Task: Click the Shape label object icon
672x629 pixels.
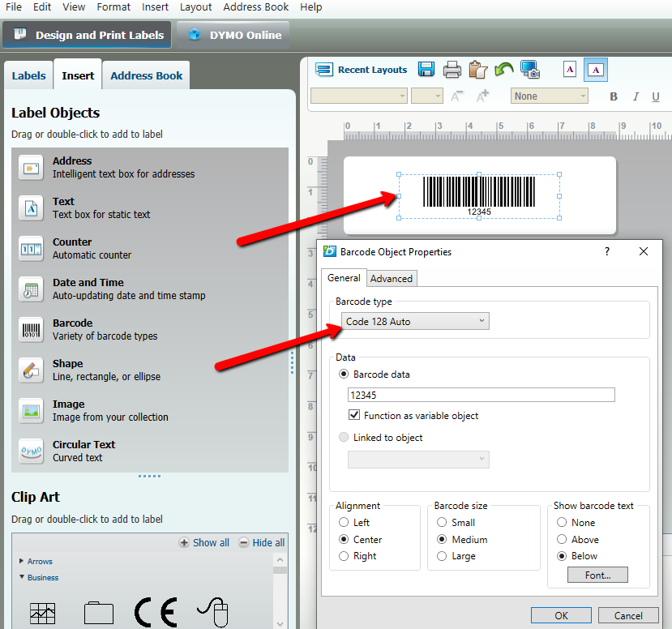Action: pyautogui.click(x=31, y=370)
